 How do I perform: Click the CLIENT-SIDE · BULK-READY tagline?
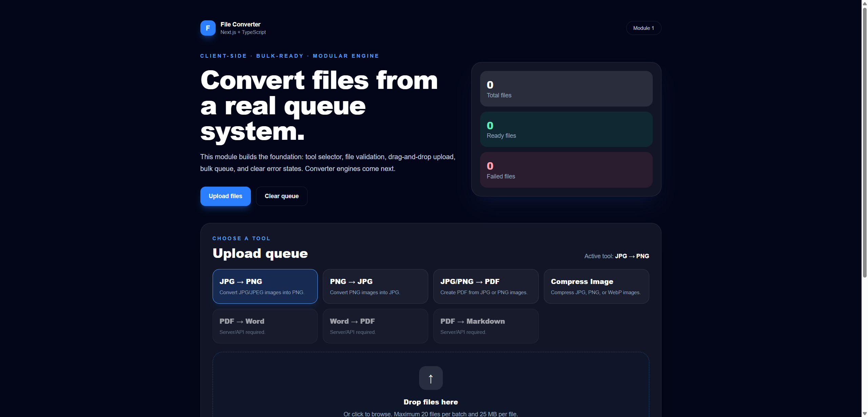[290, 56]
